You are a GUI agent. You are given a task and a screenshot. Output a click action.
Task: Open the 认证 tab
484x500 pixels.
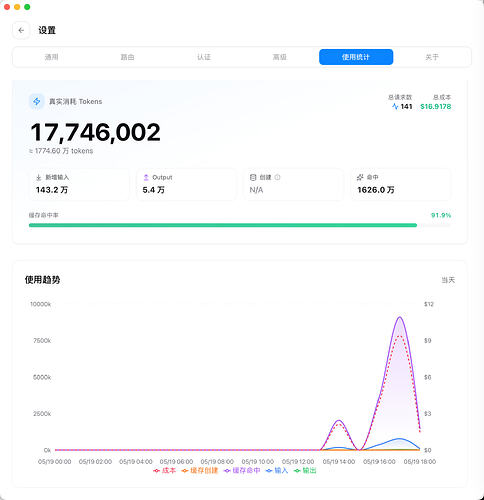[204, 57]
